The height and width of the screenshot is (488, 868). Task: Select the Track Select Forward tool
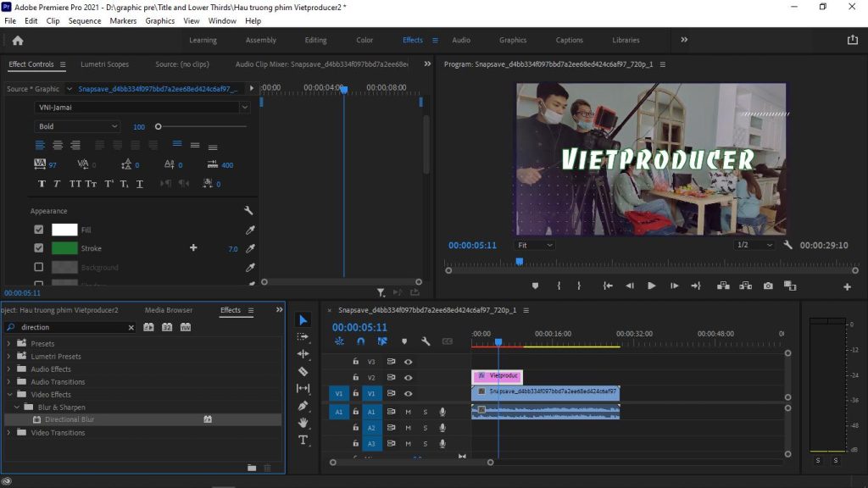coord(303,338)
